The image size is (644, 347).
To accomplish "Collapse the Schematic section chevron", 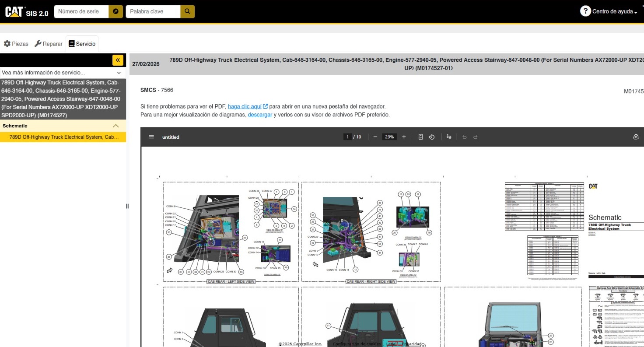I will coord(115,126).
